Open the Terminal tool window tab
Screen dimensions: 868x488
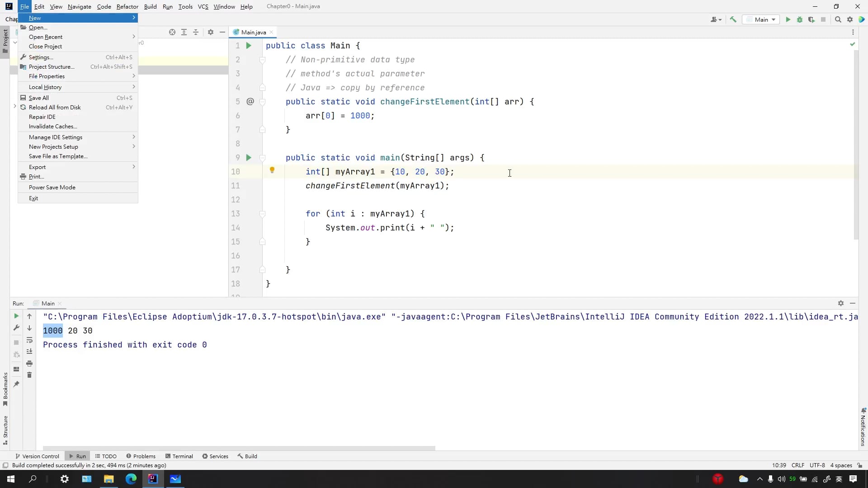tap(179, 456)
